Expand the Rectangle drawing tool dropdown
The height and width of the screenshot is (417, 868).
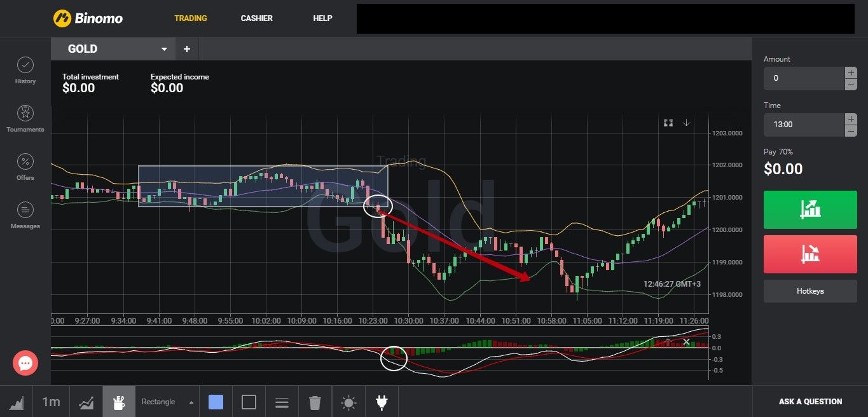167,402
